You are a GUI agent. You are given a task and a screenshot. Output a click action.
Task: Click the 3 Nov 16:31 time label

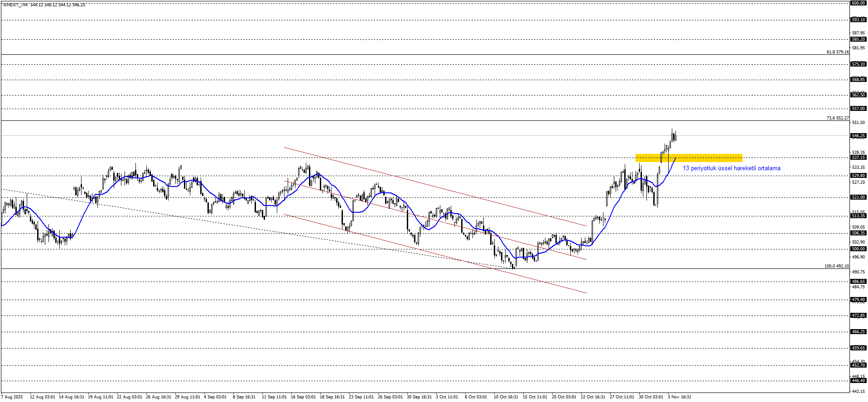click(679, 397)
